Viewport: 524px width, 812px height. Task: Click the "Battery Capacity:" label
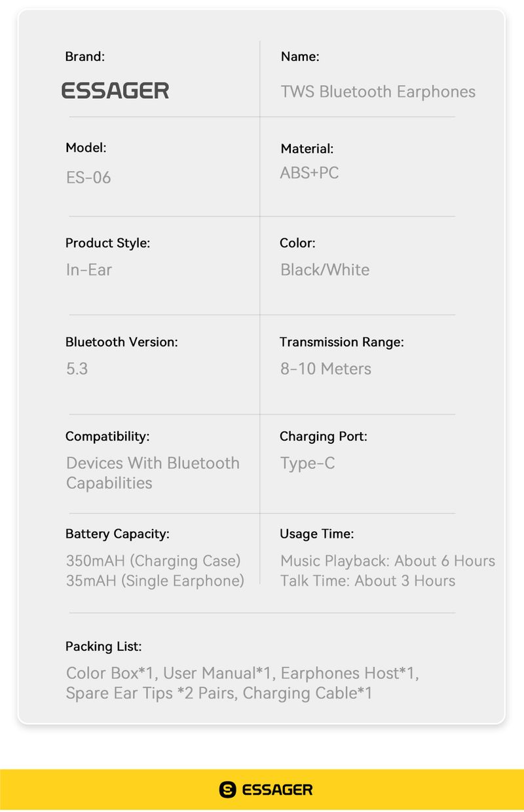[x=117, y=534]
